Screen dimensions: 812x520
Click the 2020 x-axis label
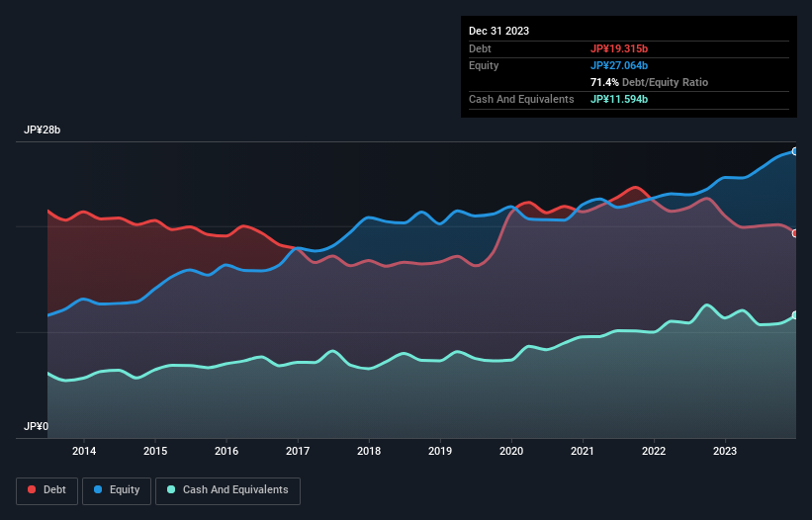511,451
